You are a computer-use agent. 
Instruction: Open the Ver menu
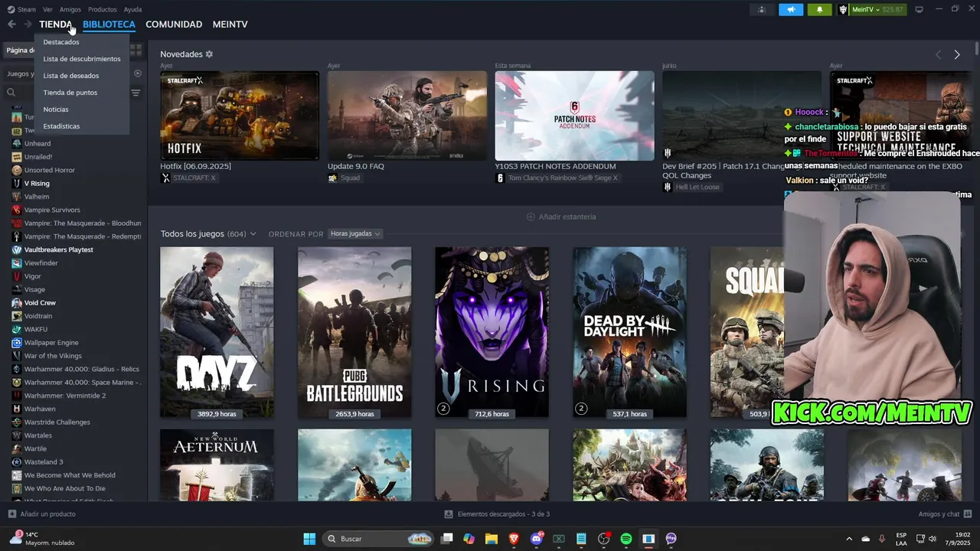(47, 9)
